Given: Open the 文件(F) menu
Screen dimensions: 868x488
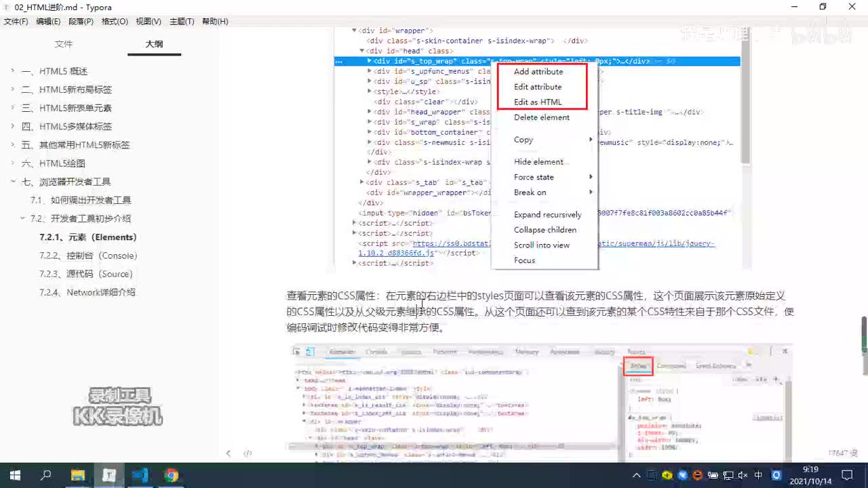Looking at the screenshot, I should [16, 22].
